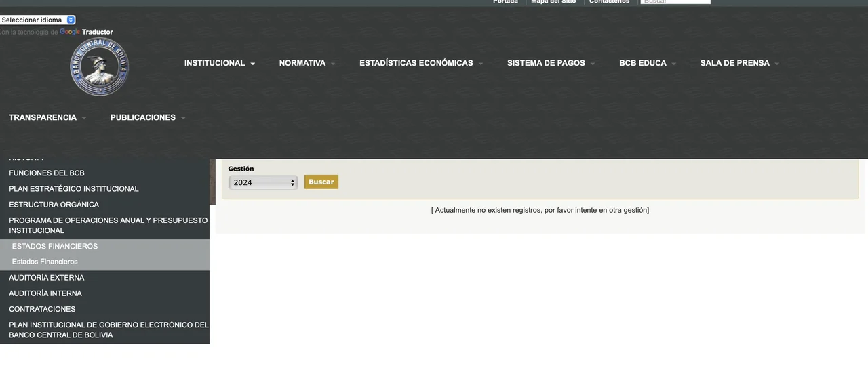Open PLAN ESTRATÉGICO INSTITUCIONAL sidebar link
This screenshot has height=372, width=868.
tap(74, 189)
